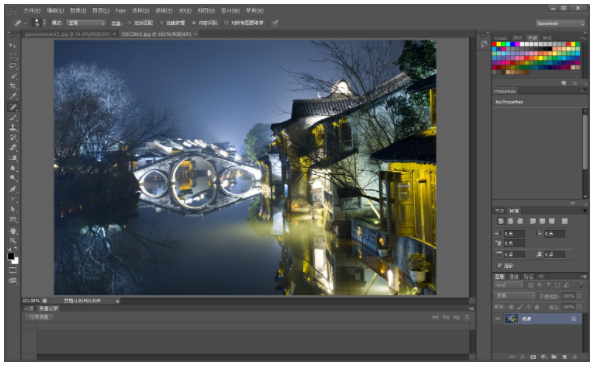Open the status bar info arrow
Screen dimensions: 595x367
(x=118, y=301)
